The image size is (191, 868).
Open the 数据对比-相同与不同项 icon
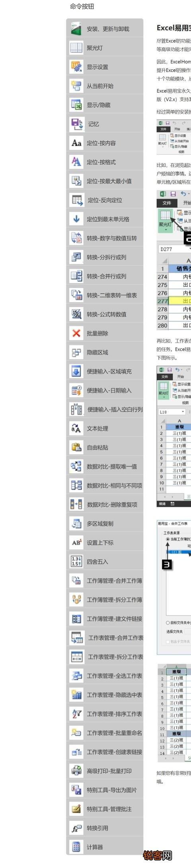(x=76, y=486)
